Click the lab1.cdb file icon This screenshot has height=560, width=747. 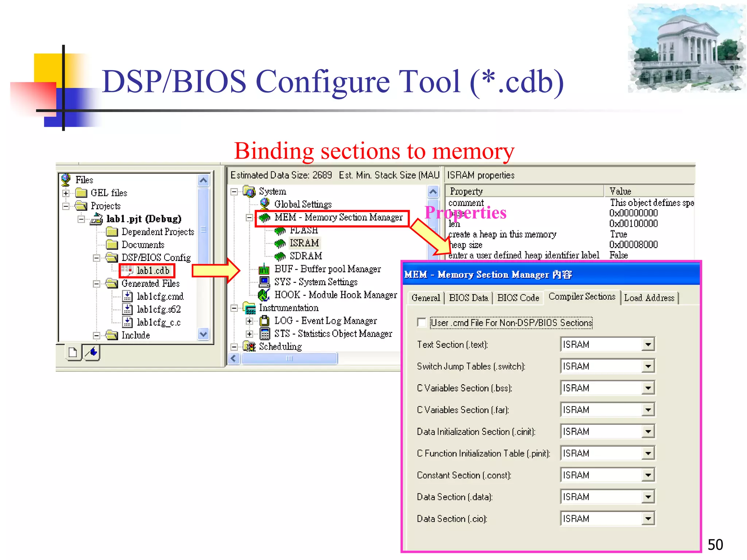[x=127, y=270]
